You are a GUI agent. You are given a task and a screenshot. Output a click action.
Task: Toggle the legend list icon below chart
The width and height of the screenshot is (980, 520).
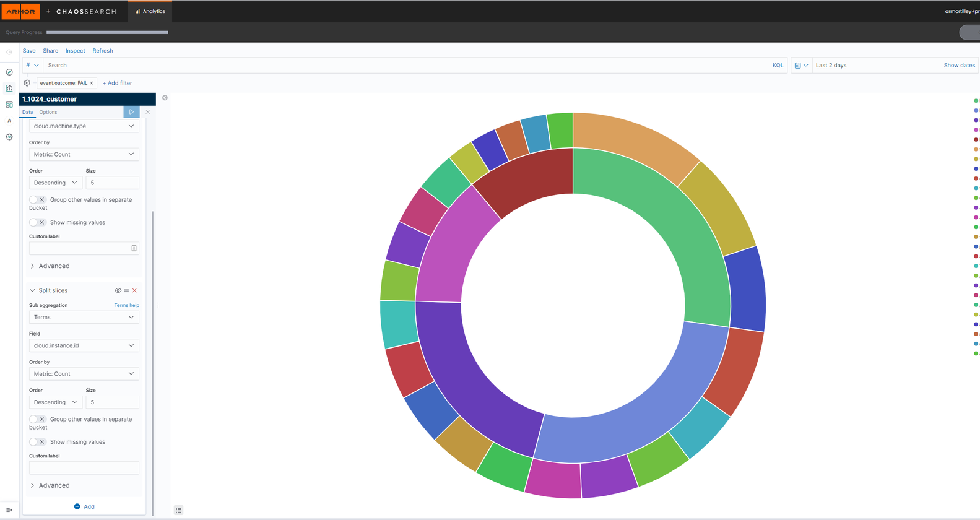tap(178, 510)
